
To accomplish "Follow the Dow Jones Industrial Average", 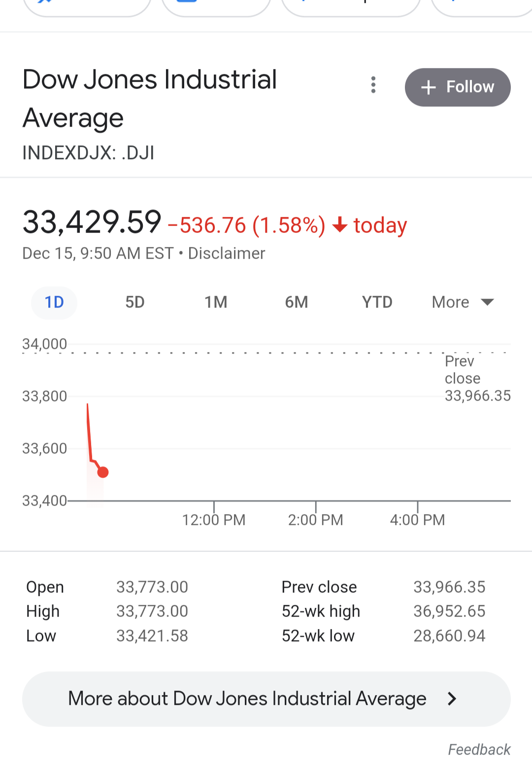I will (458, 87).
